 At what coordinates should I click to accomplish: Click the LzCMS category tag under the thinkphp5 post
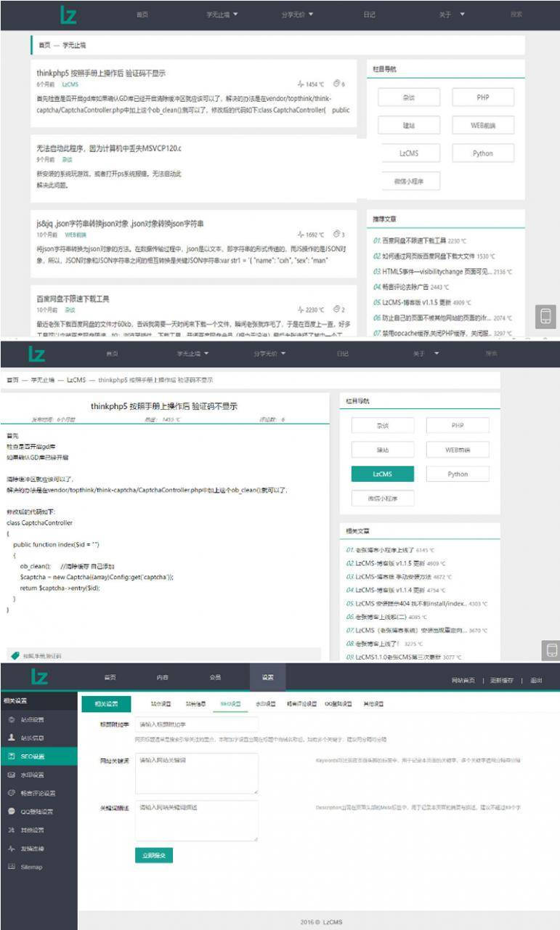70,84
